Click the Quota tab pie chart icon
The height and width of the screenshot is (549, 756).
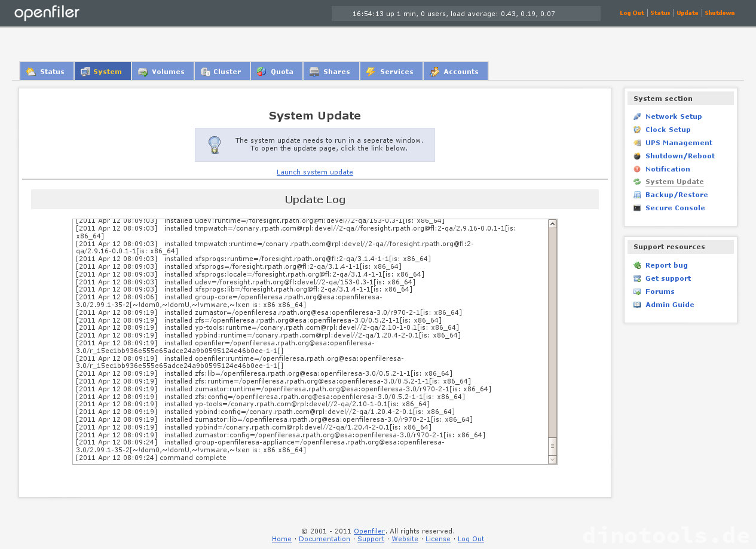pyautogui.click(x=262, y=72)
